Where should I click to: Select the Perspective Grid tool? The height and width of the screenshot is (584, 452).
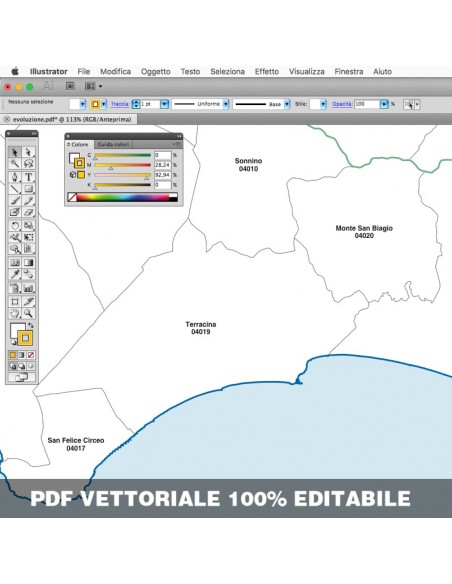click(x=29, y=249)
